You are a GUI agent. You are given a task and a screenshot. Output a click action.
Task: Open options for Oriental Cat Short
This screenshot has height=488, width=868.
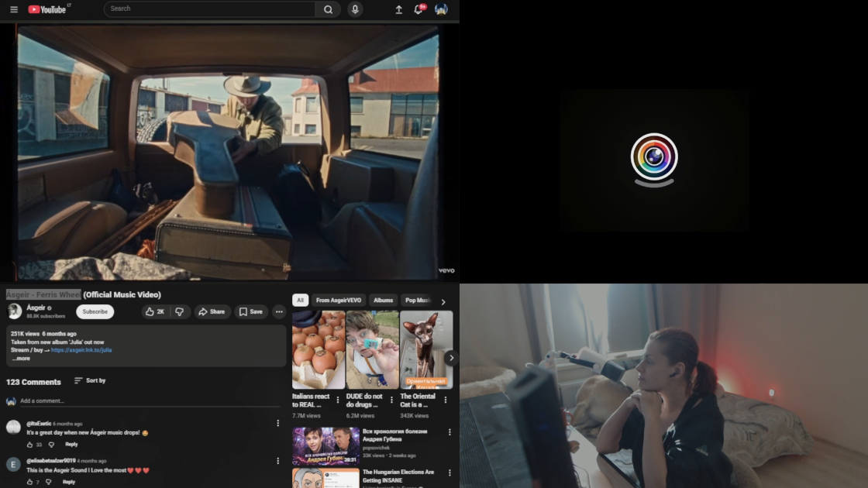pos(446,400)
